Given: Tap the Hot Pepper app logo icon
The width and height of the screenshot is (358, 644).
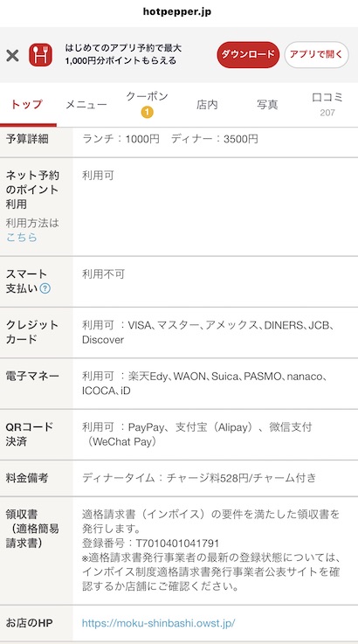Looking at the screenshot, I should [x=40, y=55].
